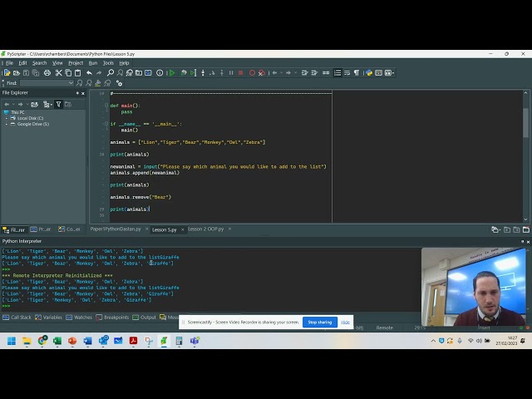Viewport: 532px width, 399px height.
Task: Run the script with green play button
Action: (x=172, y=73)
